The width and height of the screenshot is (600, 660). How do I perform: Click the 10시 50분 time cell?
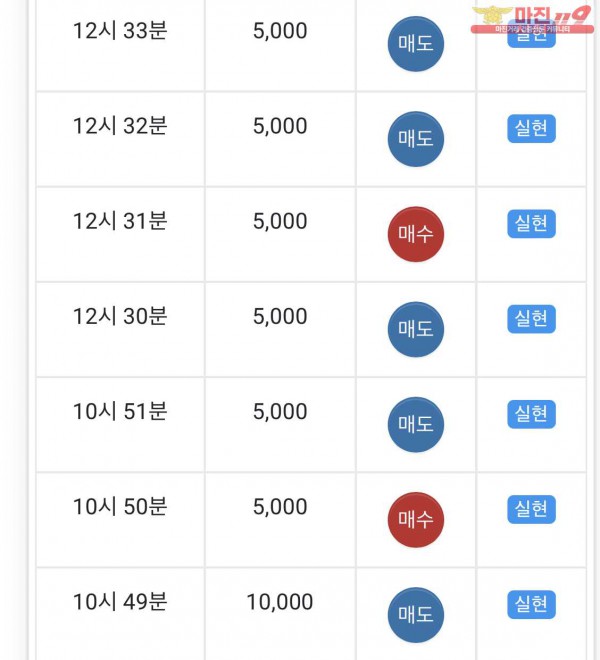pyautogui.click(x=120, y=507)
